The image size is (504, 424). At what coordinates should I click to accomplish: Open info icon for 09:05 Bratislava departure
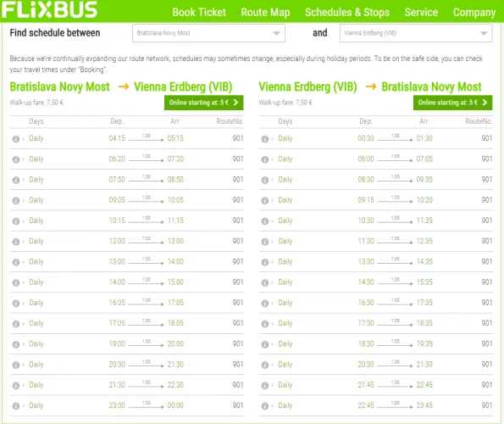tap(16, 201)
